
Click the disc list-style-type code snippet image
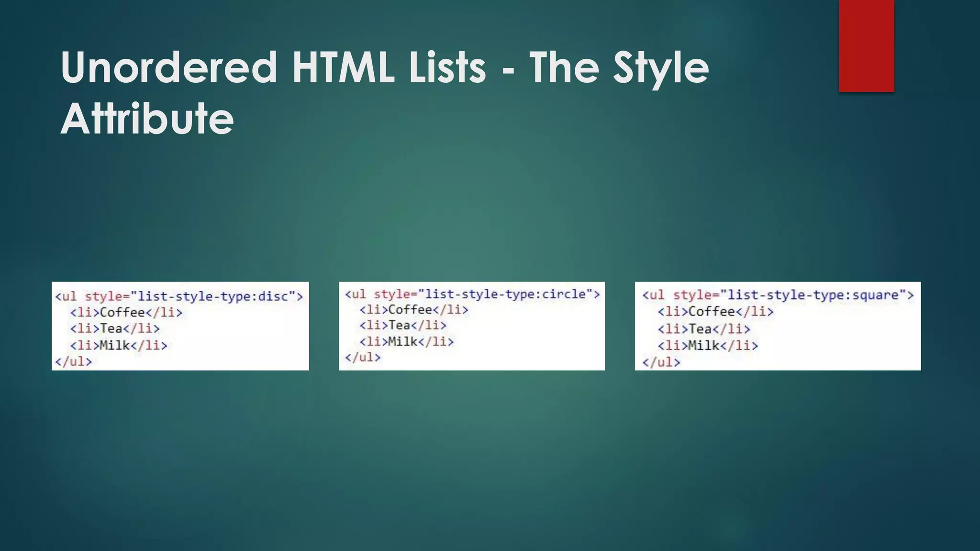180,326
